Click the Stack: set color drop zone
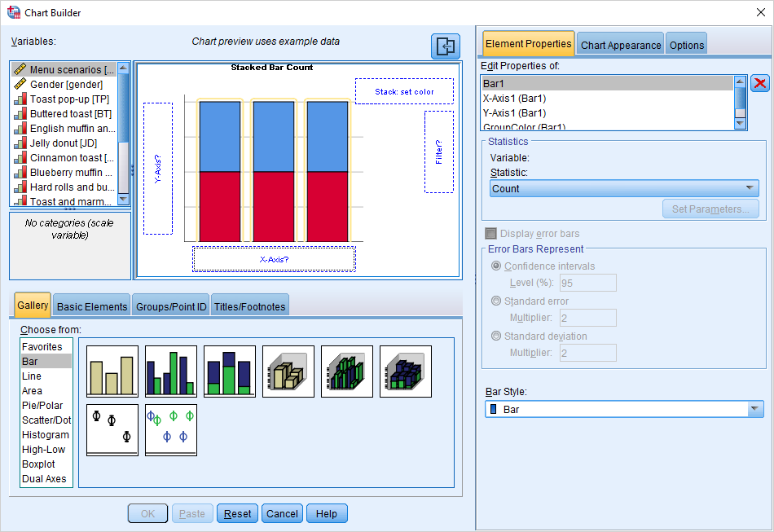The image size is (774, 532). pos(404,91)
